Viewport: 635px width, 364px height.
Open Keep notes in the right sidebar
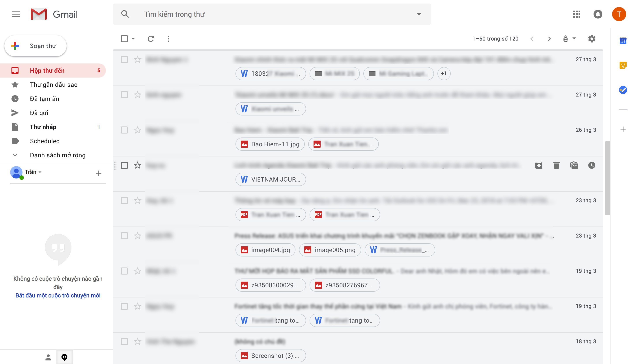(x=623, y=65)
